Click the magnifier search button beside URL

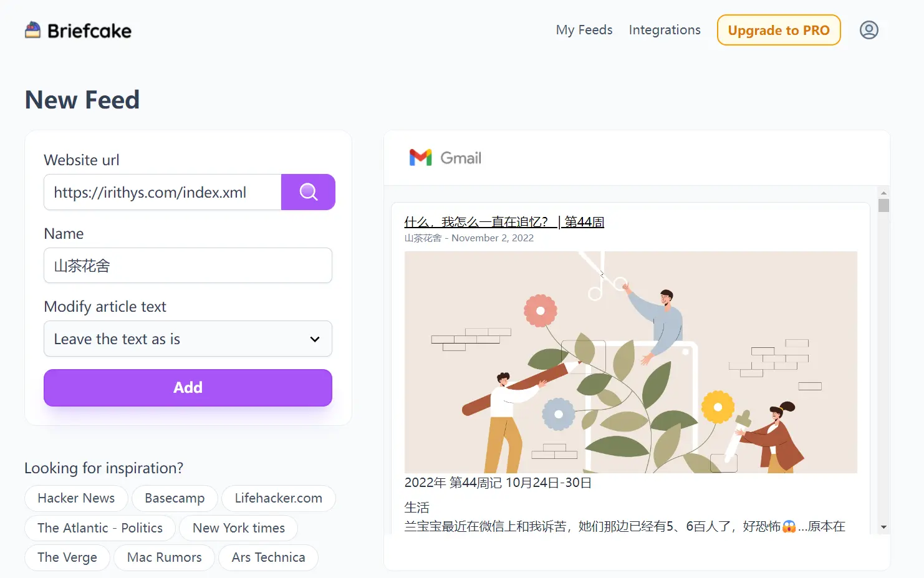(x=308, y=192)
